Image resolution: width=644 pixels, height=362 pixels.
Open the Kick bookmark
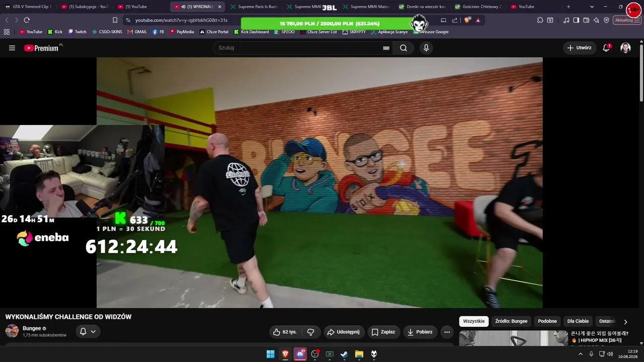point(55,32)
